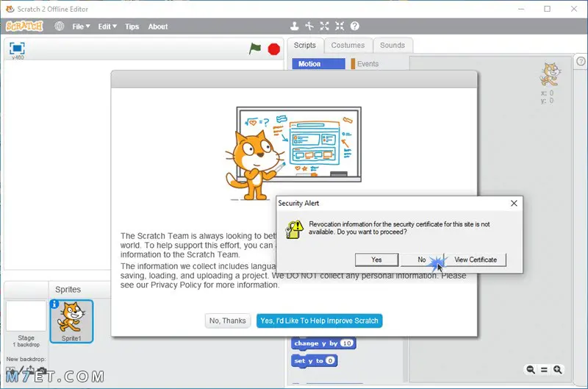Click Yes, I'd Like To Help Improve Scratch
Screen dimensions: 588x389
pos(320,321)
